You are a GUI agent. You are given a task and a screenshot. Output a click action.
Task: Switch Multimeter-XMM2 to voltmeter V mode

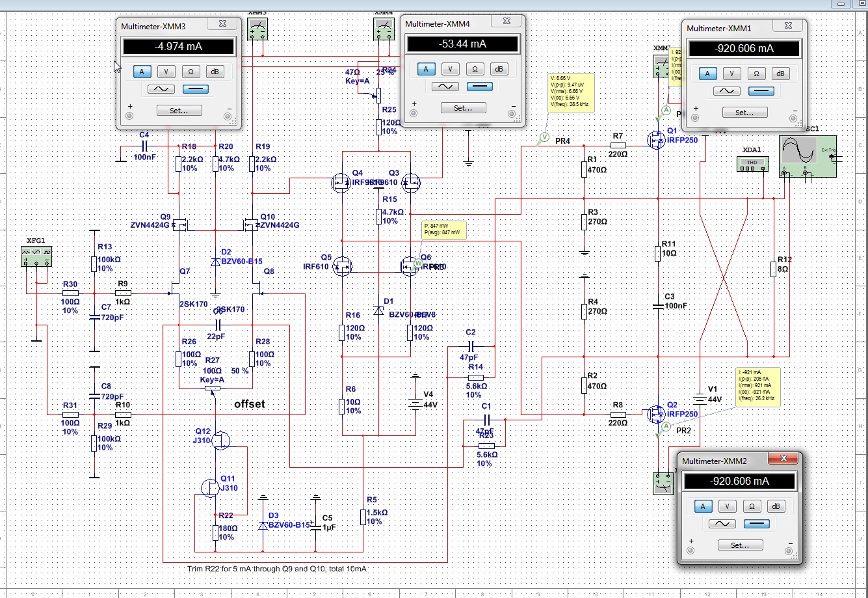tap(727, 506)
